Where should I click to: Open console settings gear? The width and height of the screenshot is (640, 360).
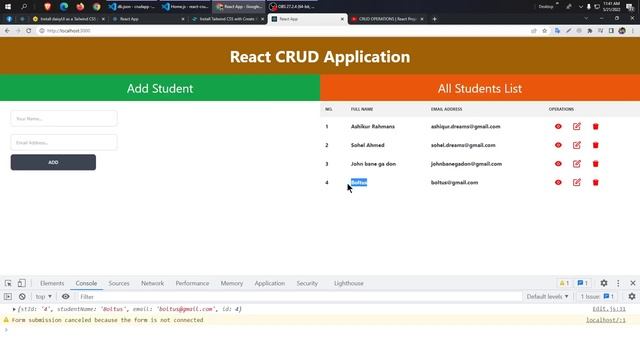click(x=632, y=297)
